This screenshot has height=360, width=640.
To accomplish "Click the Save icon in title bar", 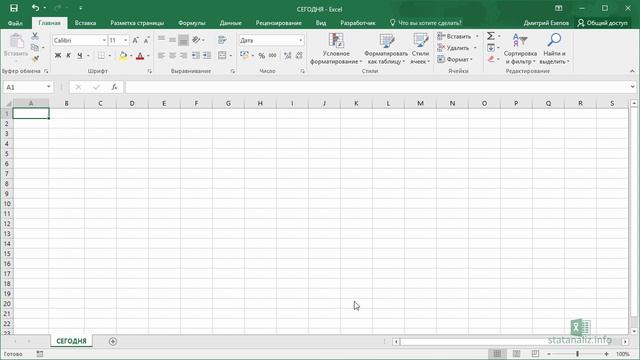I will 13,8.
